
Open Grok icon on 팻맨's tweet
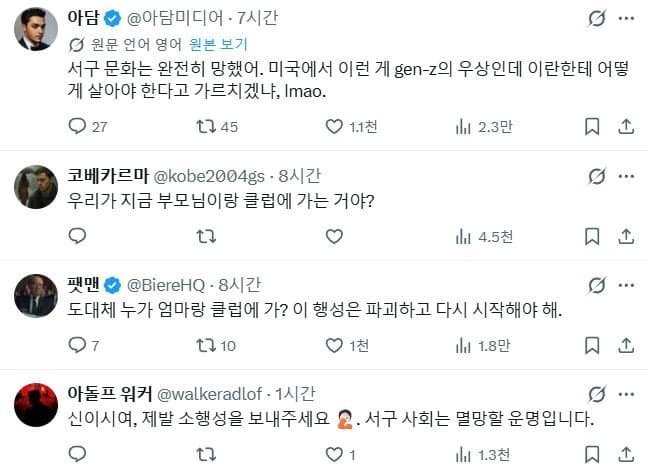coord(597,285)
